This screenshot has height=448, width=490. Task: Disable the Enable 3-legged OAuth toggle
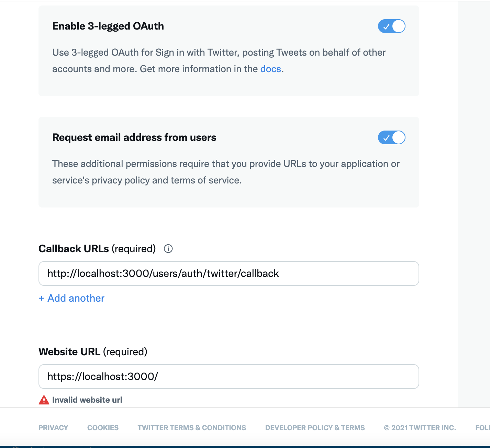[x=391, y=26]
